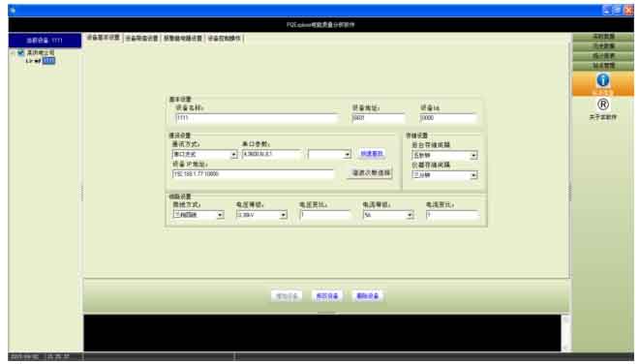
Task: Select device 1111 in the device tree
Action: click(48, 61)
